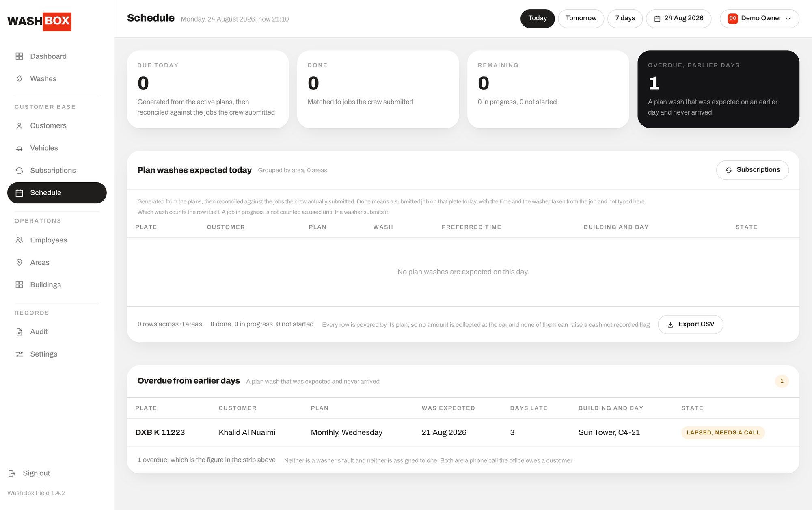Click the Sun Tower, C4-21 cell

pyautogui.click(x=609, y=433)
